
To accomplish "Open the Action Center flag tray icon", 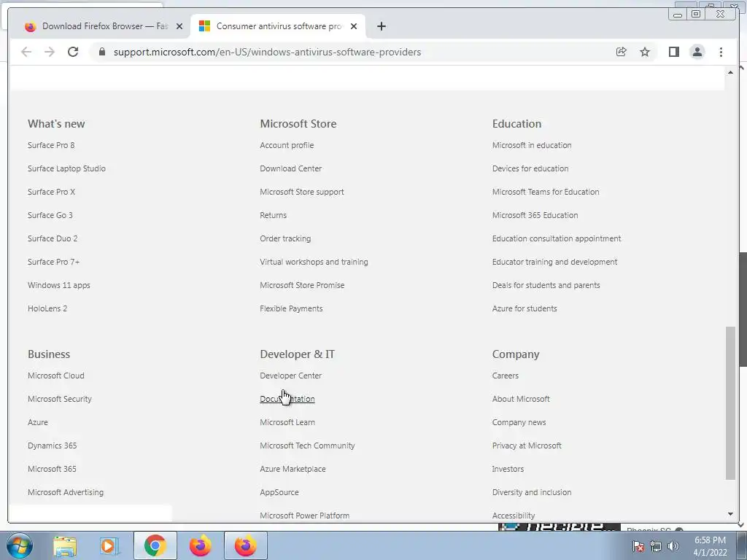I will (638, 546).
